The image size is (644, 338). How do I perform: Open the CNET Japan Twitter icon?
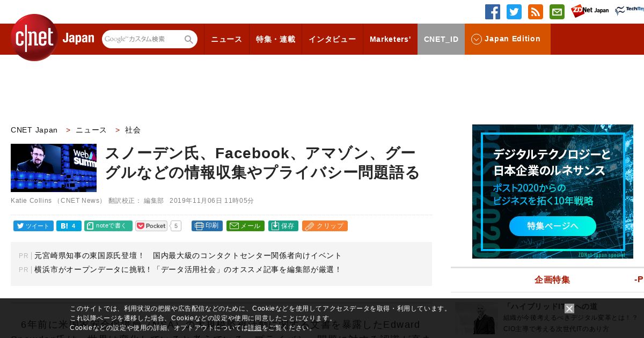click(514, 12)
